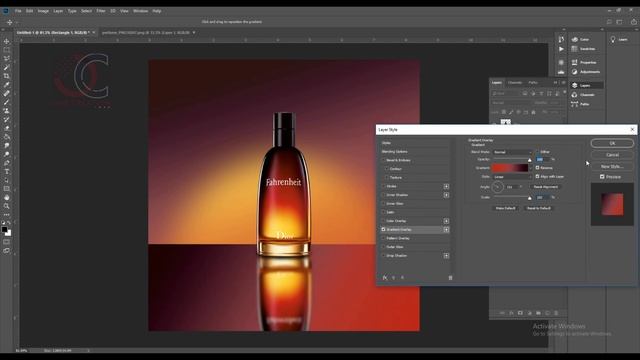Select the Rectangular Marquee tool

coord(7,50)
